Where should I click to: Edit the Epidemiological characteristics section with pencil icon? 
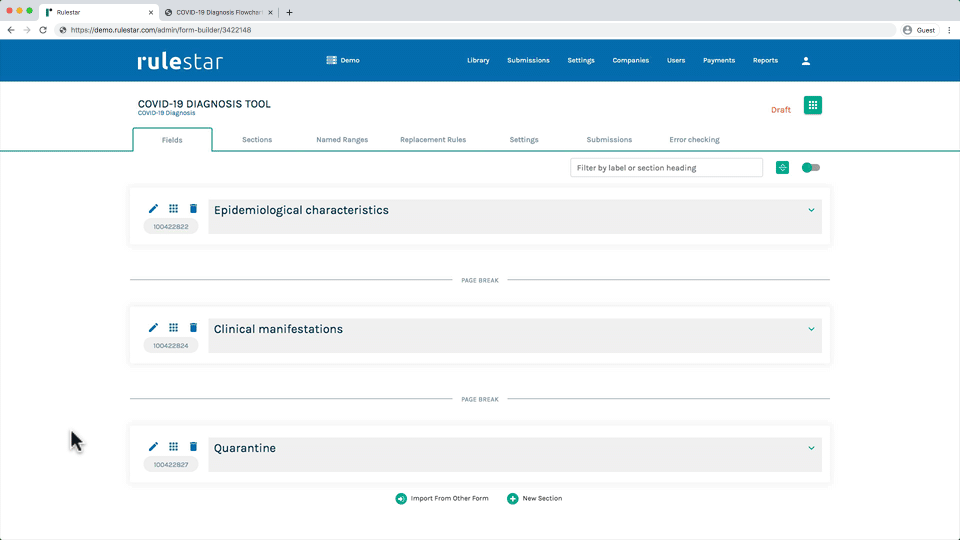153,209
